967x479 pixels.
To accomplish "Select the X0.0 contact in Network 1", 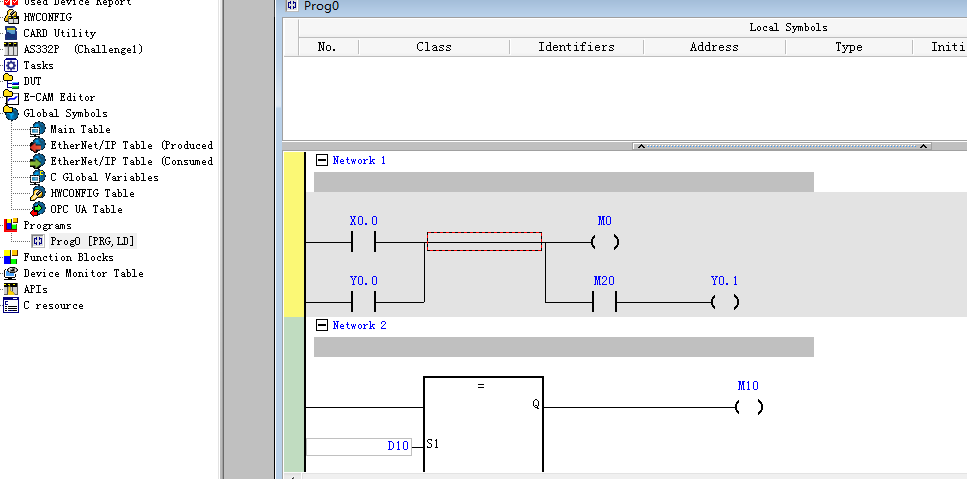I will (x=362, y=242).
